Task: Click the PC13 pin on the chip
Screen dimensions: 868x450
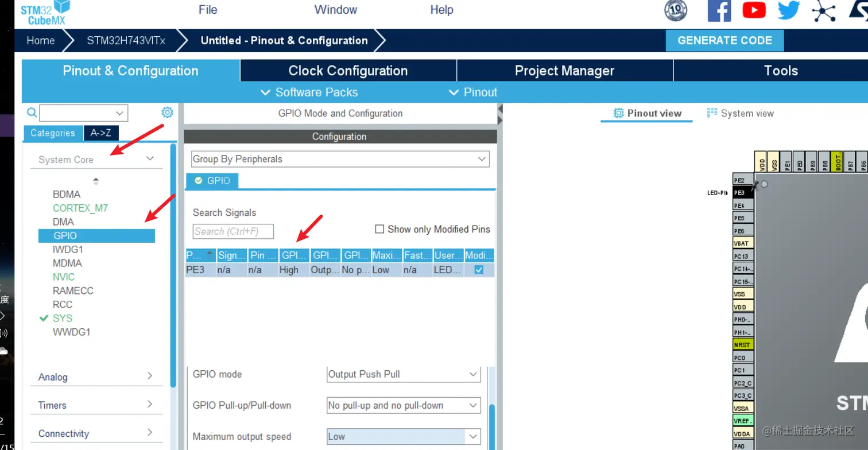Action: tap(743, 256)
